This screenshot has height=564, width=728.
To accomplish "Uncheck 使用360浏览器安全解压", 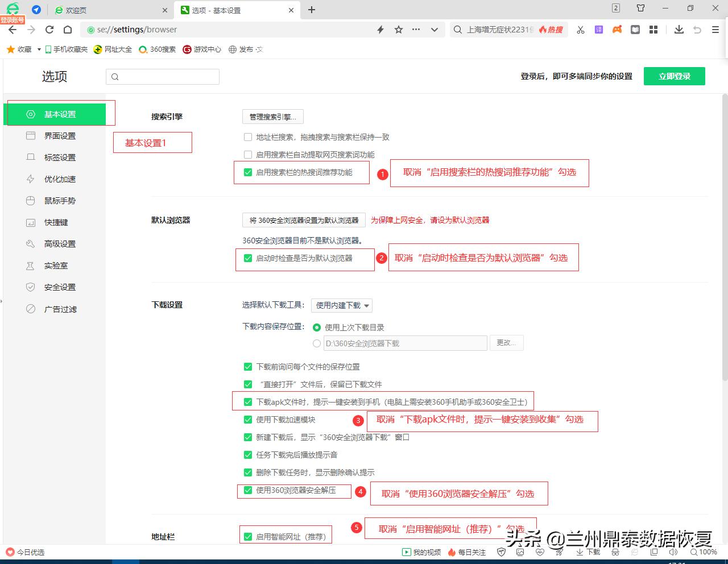I will pyautogui.click(x=248, y=490).
